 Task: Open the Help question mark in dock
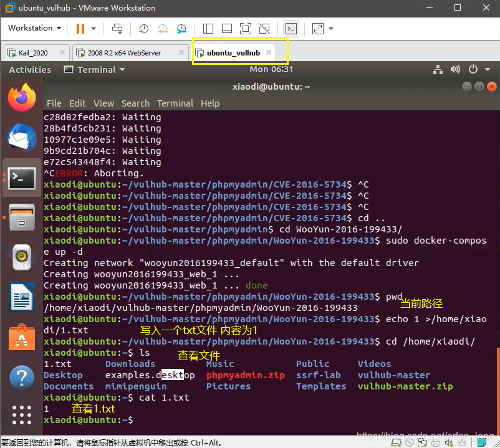click(22, 377)
